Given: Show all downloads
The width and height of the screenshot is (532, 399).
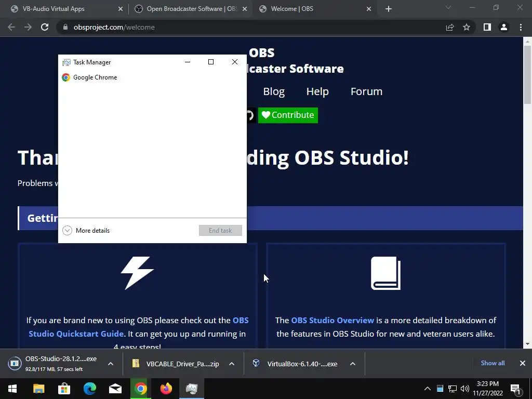Looking at the screenshot, I should (x=493, y=363).
